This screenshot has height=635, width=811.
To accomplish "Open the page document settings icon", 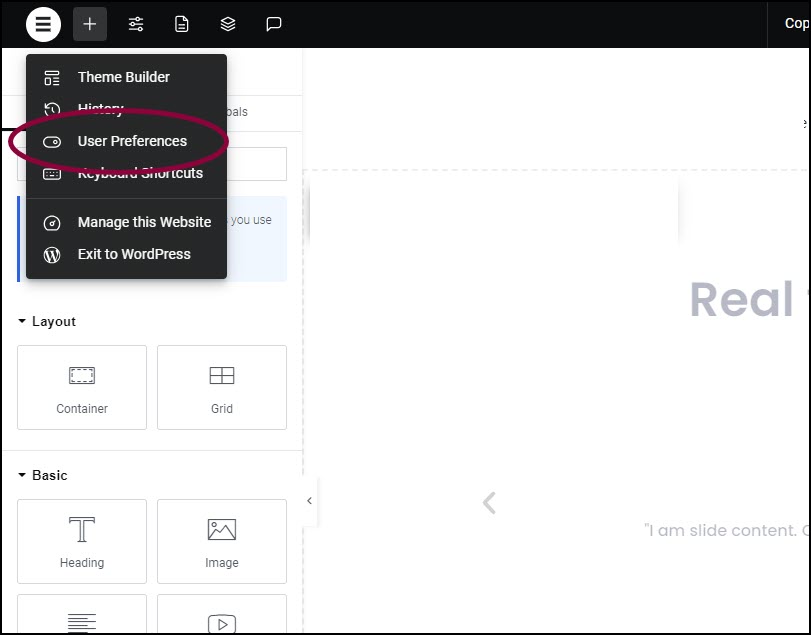I will click(x=182, y=24).
